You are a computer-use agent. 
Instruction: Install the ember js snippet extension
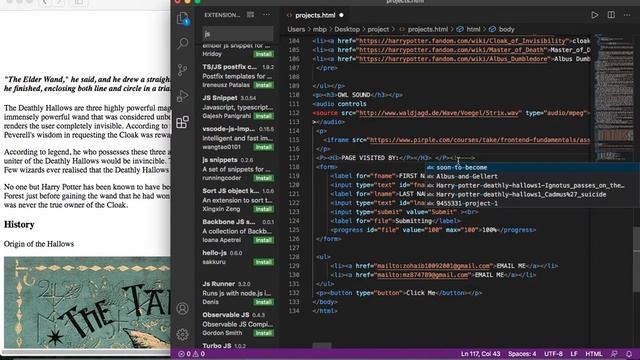263,54
